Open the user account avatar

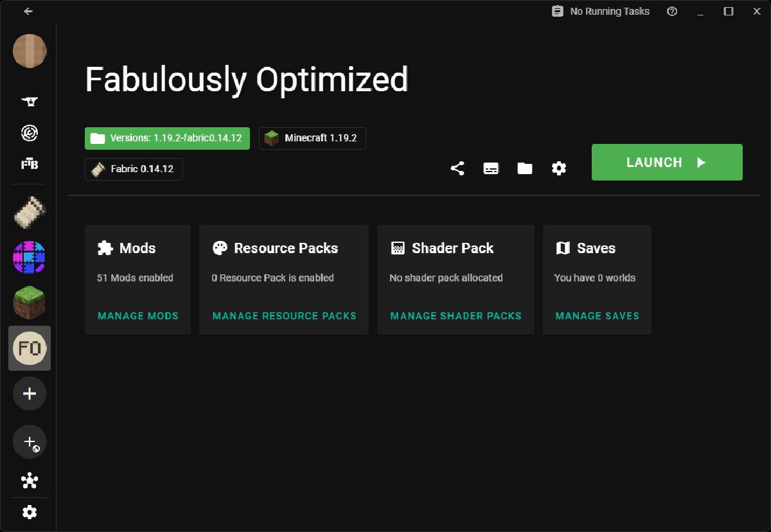pyautogui.click(x=30, y=51)
